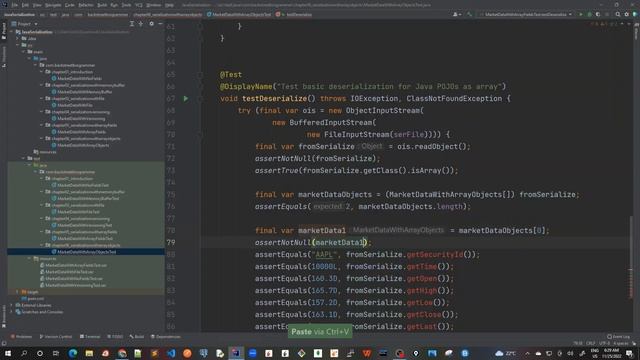Collapse the test folder in the project tree

coord(24,158)
